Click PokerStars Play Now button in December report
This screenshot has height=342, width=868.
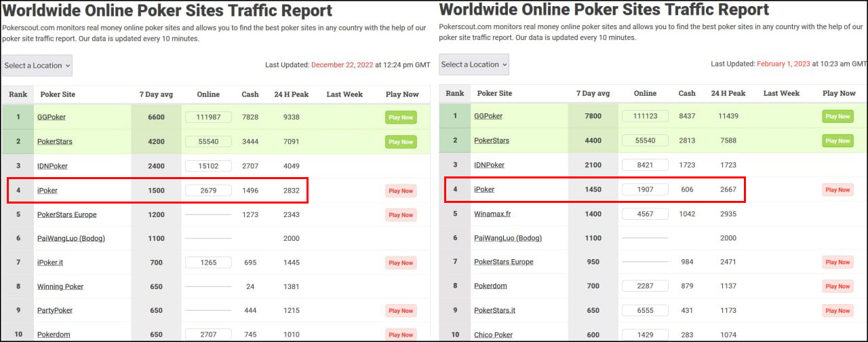tap(401, 142)
